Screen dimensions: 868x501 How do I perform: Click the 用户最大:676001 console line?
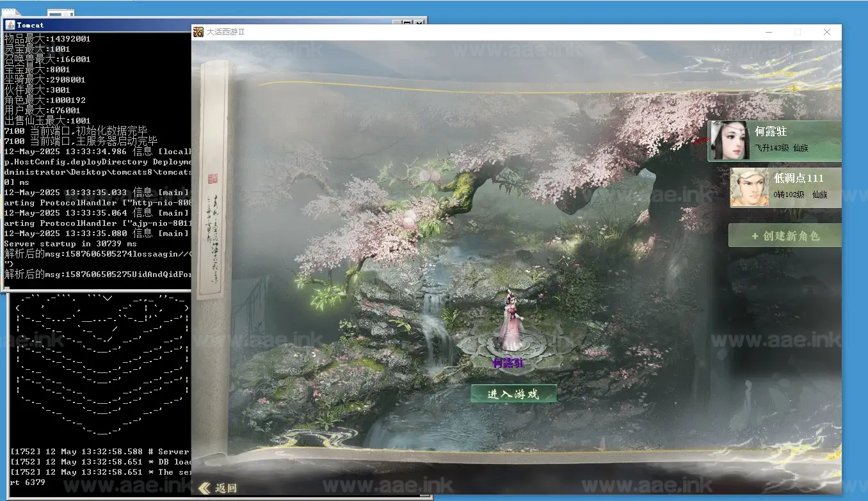point(42,110)
